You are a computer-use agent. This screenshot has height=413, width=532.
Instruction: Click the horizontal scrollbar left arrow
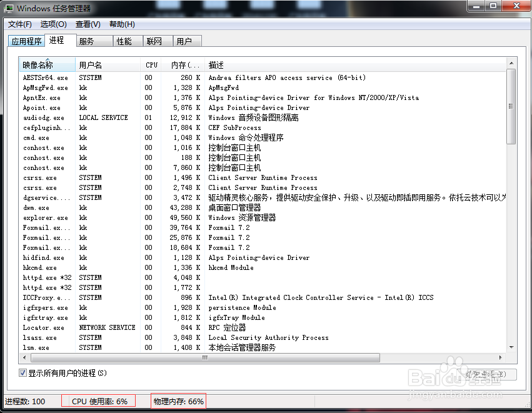click(x=24, y=358)
